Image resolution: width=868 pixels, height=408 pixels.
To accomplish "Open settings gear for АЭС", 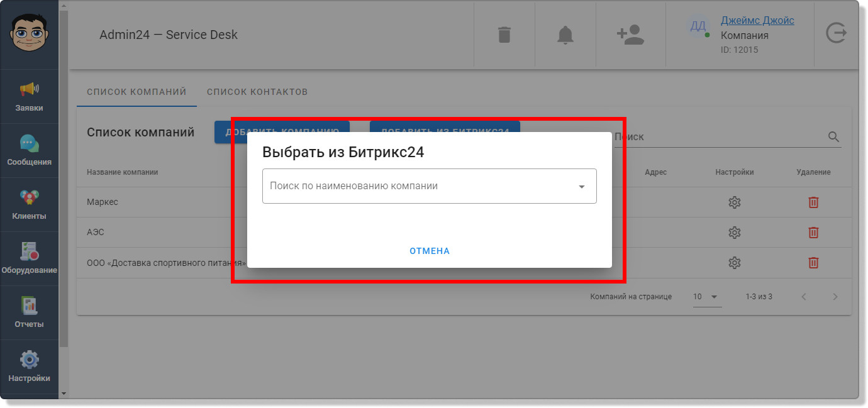I will click(734, 233).
